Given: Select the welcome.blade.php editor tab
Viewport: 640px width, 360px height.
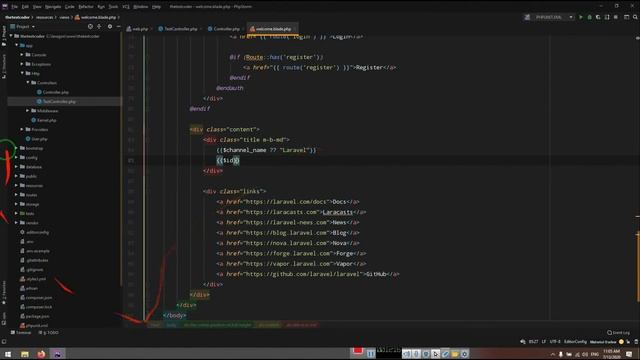Looking at the screenshot, I should (x=273, y=29).
